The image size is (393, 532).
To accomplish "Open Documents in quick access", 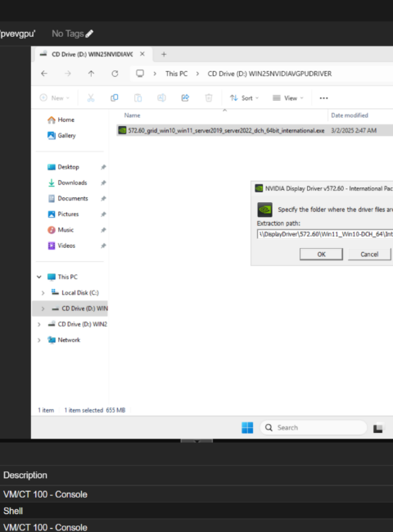I will point(73,199).
